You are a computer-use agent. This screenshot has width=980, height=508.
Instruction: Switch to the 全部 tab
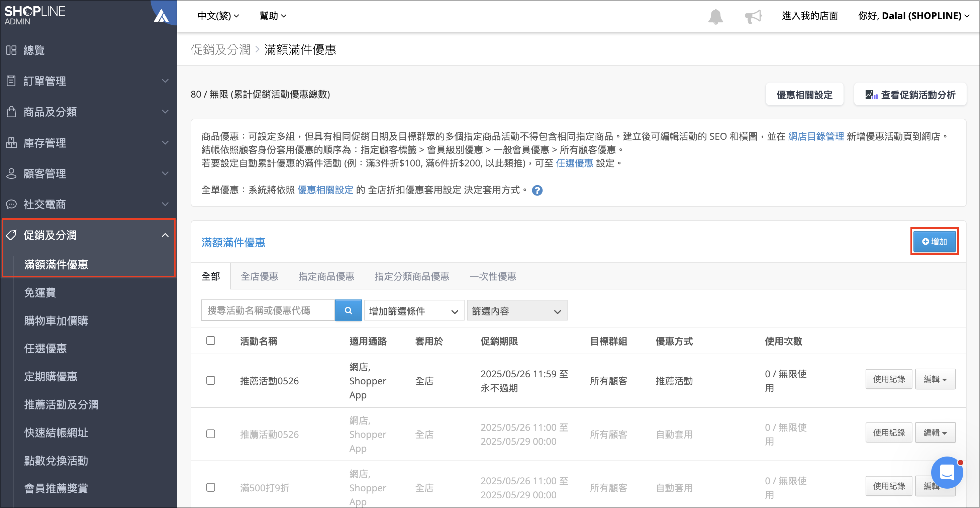tap(211, 276)
